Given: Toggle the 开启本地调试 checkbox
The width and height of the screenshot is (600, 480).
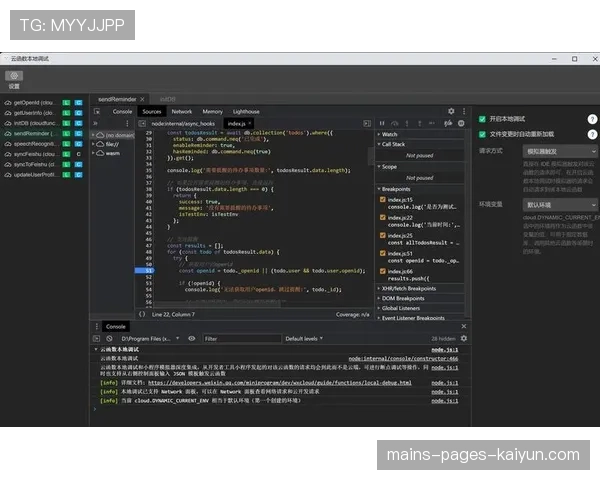Looking at the screenshot, I should (482, 119).
